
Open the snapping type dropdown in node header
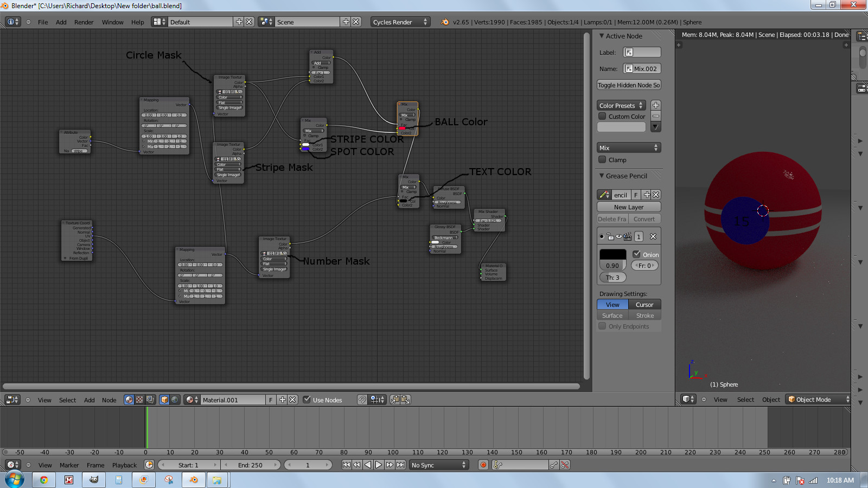[378, 400]
